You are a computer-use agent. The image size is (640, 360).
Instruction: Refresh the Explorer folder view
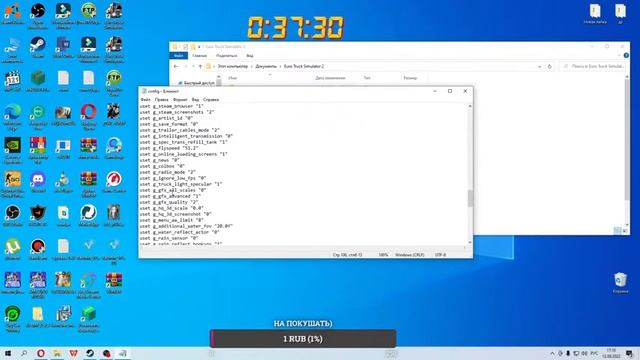[x=549, y=66]
